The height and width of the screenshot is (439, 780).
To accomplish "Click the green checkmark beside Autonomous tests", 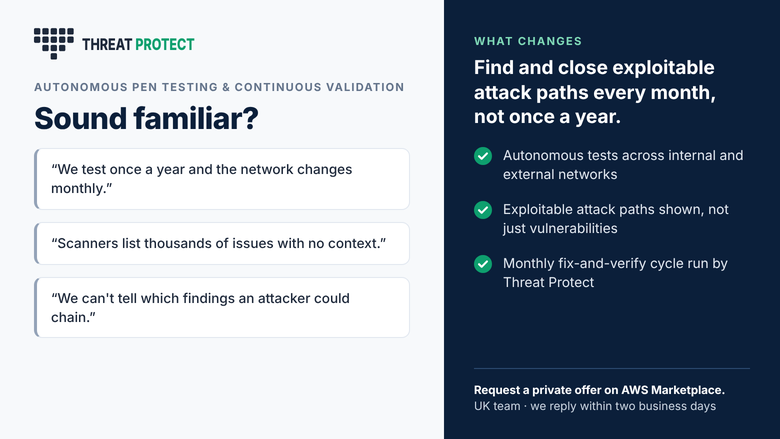I will [483, 156].
